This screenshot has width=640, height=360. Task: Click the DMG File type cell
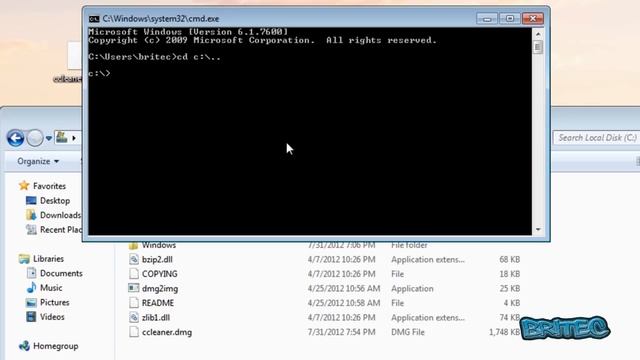[408, 332]
